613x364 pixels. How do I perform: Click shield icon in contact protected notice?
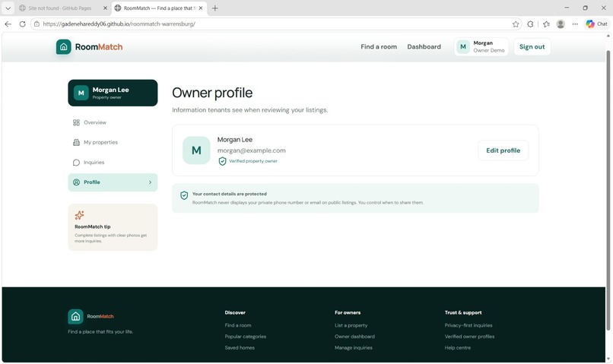click(x=184, y=195)
